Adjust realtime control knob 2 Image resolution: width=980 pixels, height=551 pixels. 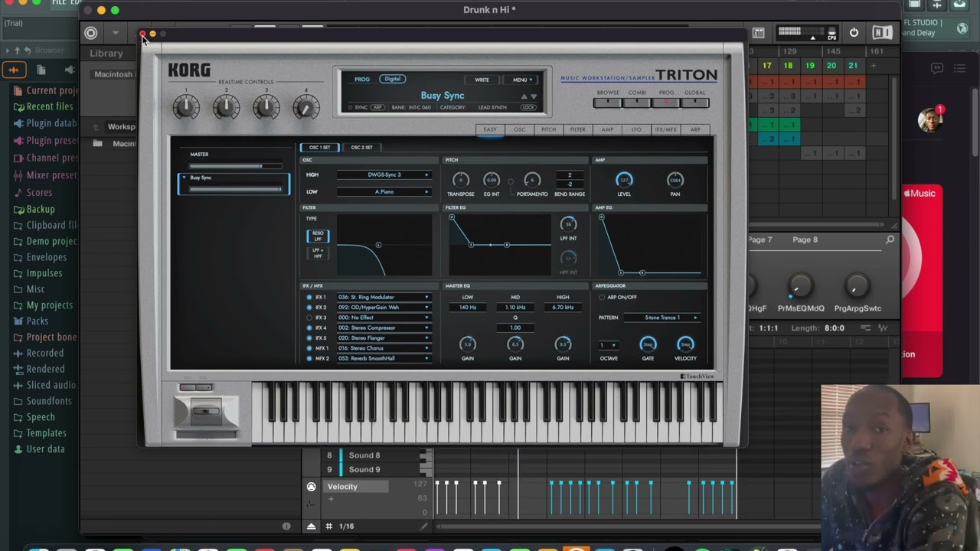pyautogui.click(x=226, y=107)
